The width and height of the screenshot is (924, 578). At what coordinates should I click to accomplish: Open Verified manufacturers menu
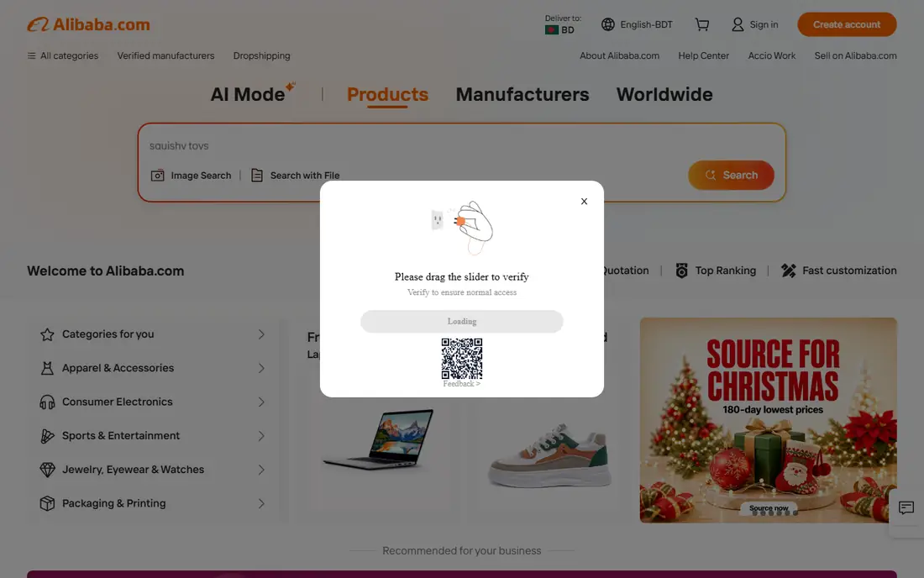[x=165, y=55]
